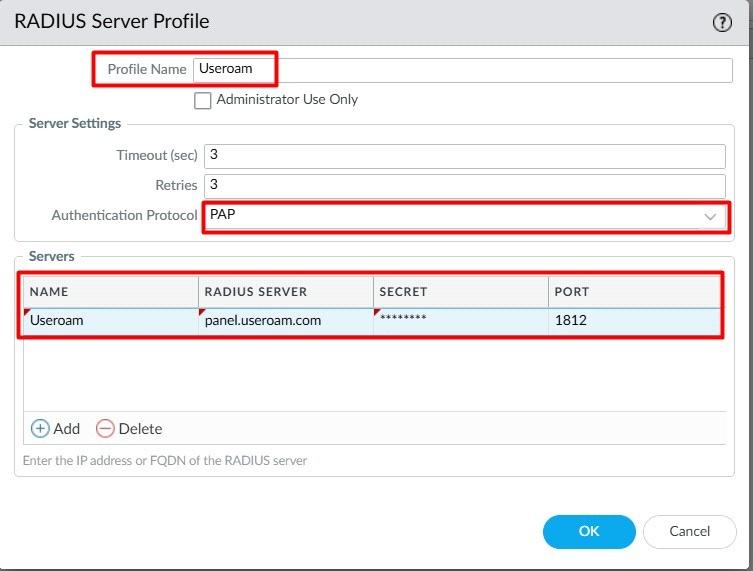
Task: Confirm with the OK button
Action: point(589,532)
